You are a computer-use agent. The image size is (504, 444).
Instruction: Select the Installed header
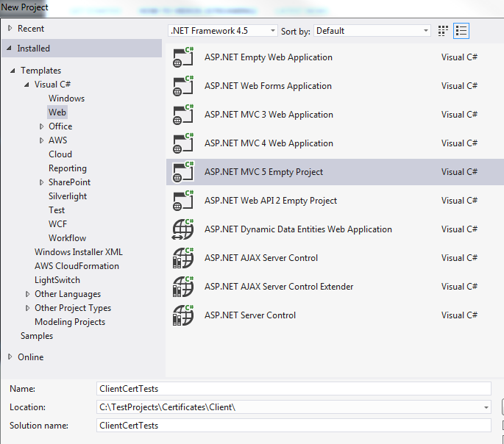[x=82, y=49]
